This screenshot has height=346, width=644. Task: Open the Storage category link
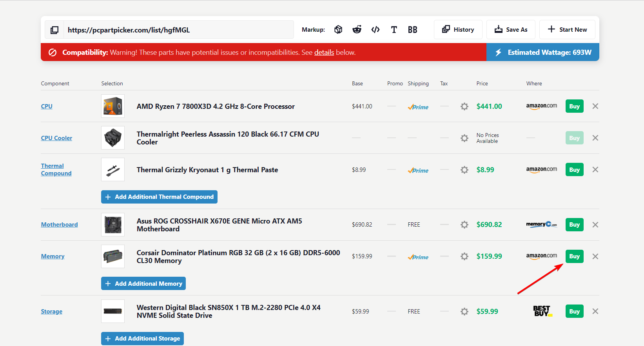52,312
